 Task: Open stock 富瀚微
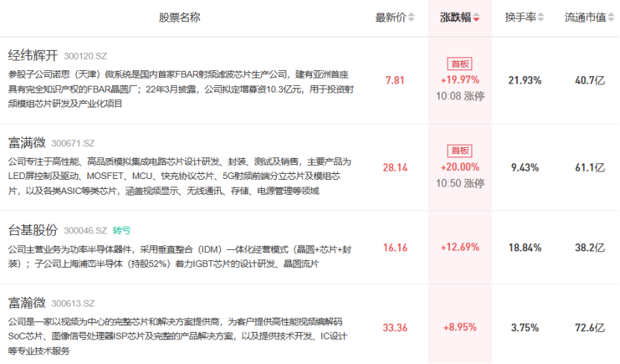click(x=27, y=303)
